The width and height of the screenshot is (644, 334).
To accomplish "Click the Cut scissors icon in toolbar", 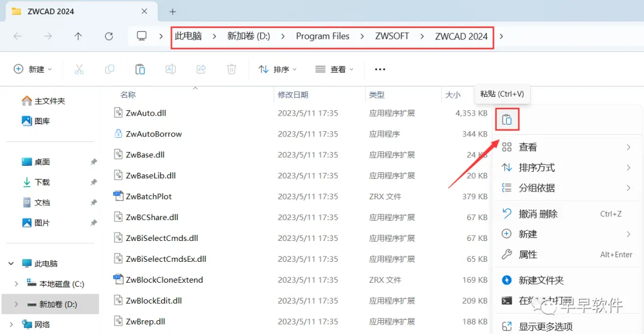I will [79, 69].
